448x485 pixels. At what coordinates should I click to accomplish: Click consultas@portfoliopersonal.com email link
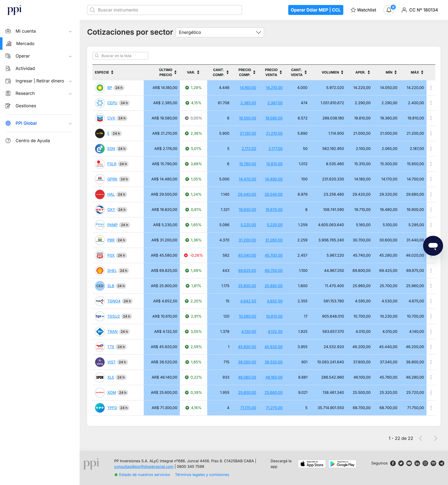[144, 467]
